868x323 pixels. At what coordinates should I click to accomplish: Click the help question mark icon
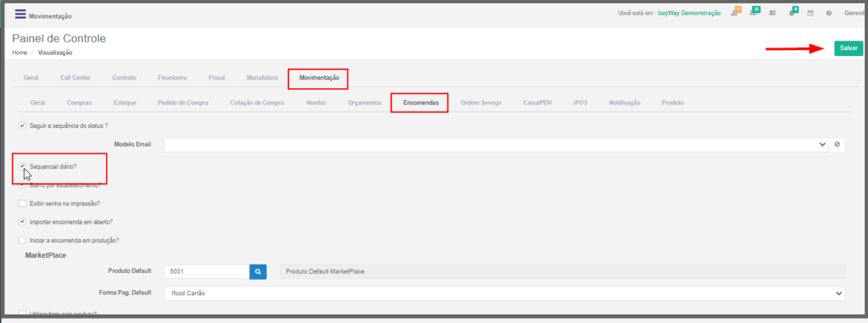pyautogui.click(x=829, y=14)
